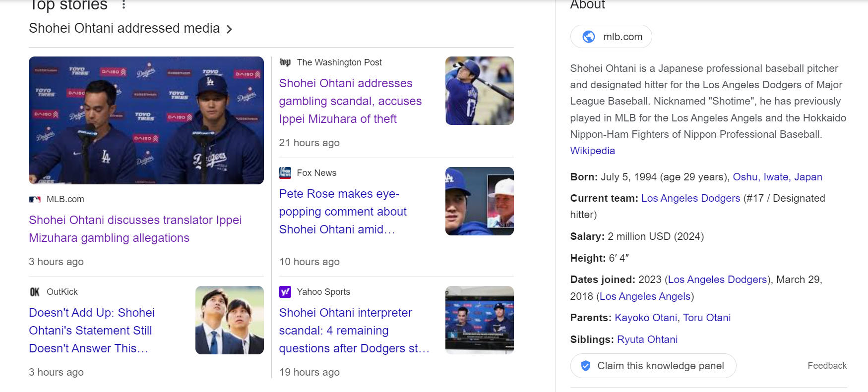Click the OutKick story thumbnail

[230, 320]
